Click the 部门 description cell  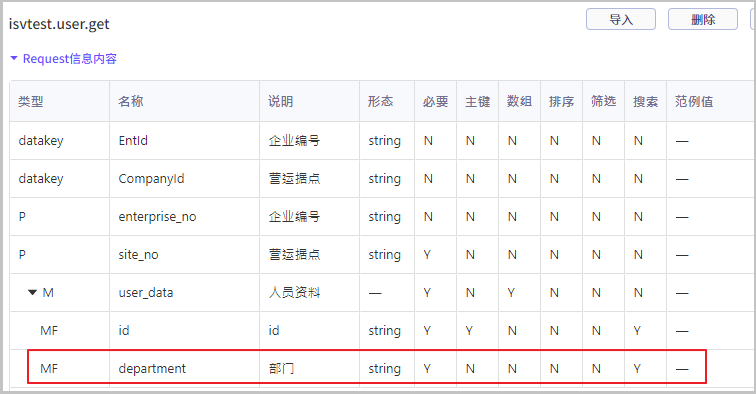click(282, 368)
